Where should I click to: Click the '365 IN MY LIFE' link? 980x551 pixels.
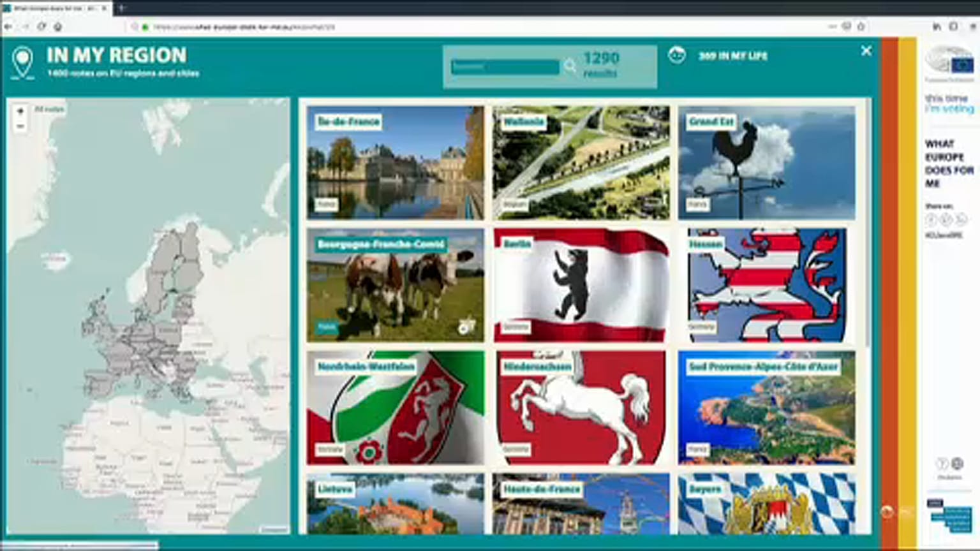(732, 56)
